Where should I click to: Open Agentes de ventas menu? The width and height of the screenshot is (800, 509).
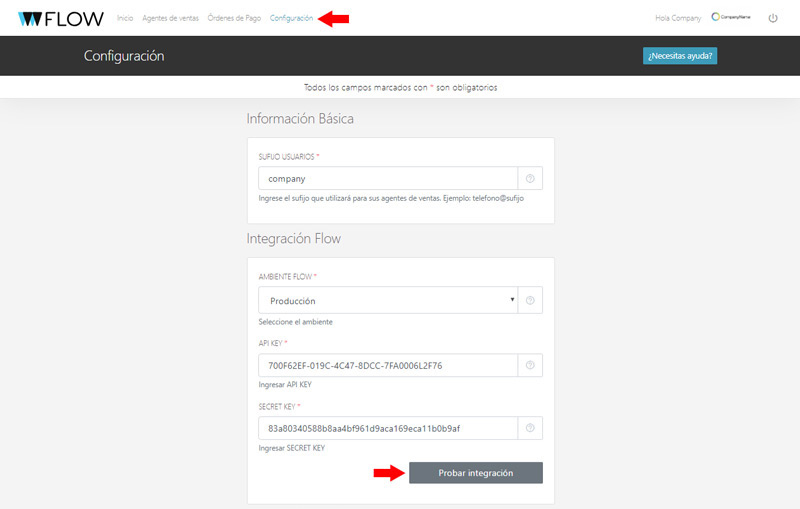170,18
